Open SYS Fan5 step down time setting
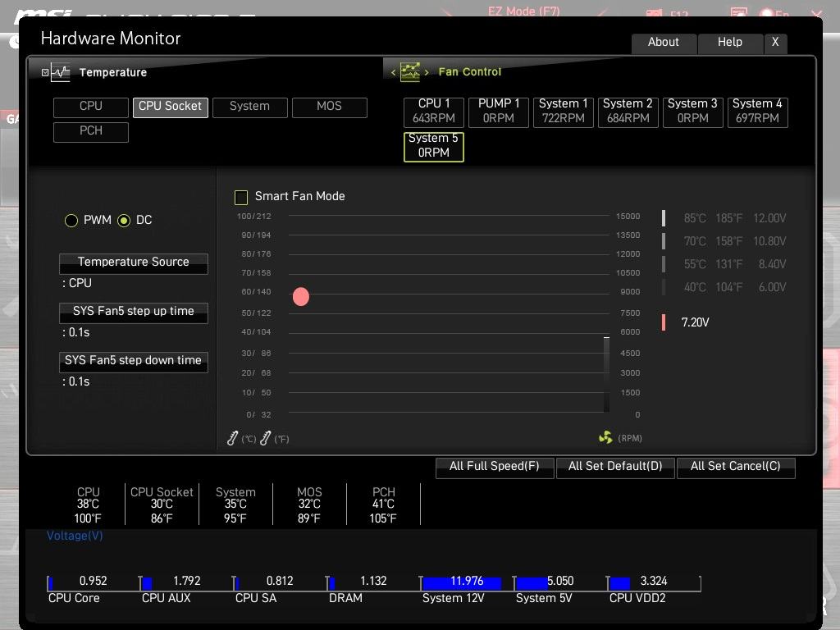This screenshot has width=840, height=630. 134,362
